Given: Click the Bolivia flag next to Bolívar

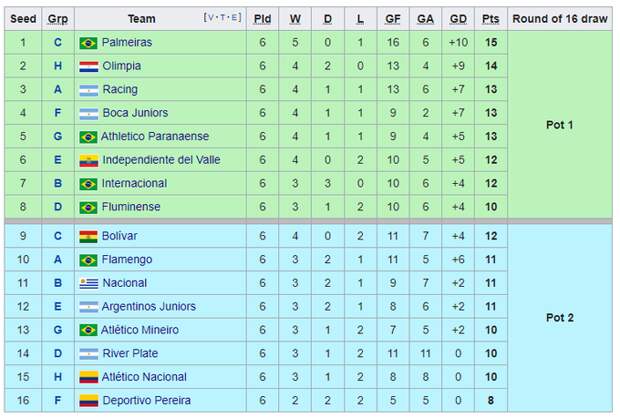Looking at the screenshot, I should [x=88, y=236].
